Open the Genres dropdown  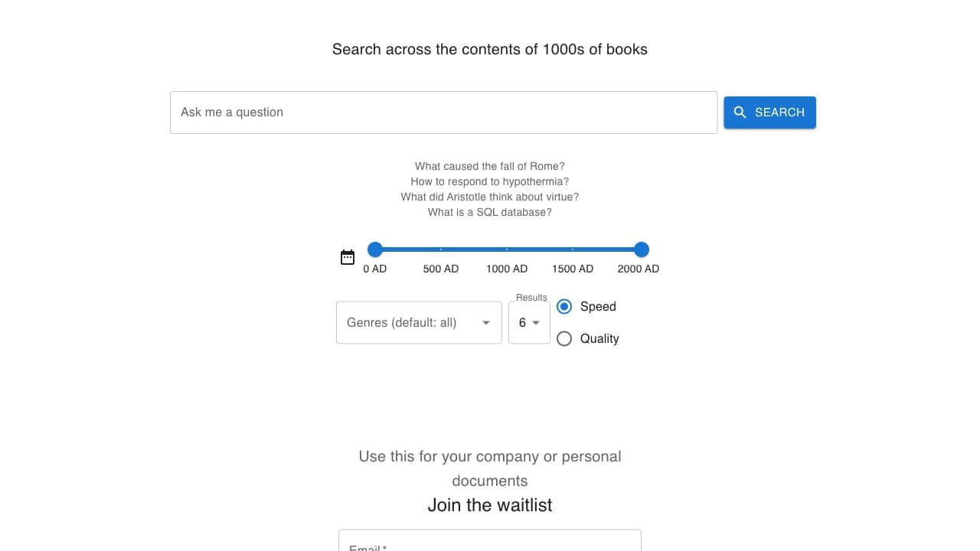418,322
